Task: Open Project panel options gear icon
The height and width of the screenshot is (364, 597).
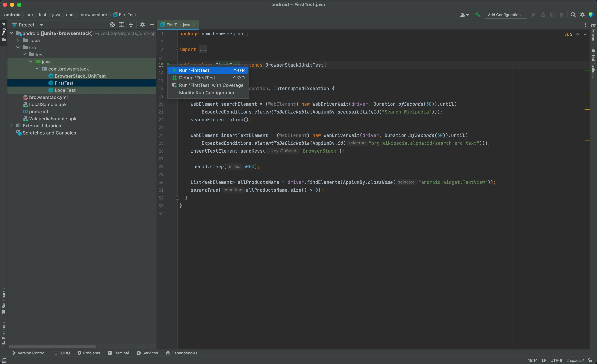Action: 142,25
